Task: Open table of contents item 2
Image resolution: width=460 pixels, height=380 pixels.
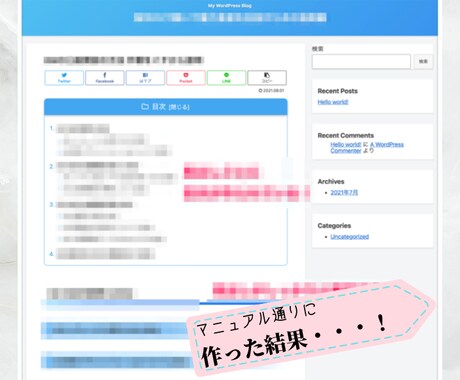Action: pos(97,166)
